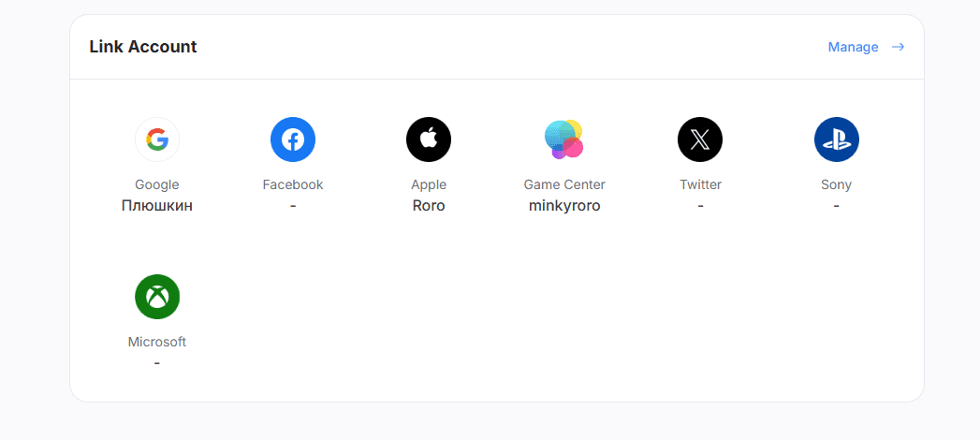
Task: Click the Microsoft label text
Action: (x=157, y=342)
